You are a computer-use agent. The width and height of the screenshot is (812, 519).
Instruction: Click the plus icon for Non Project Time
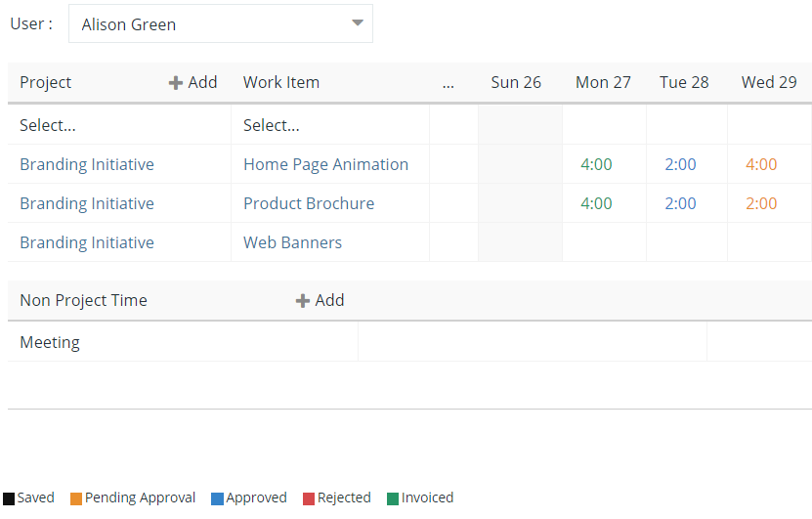coord(303,301)
